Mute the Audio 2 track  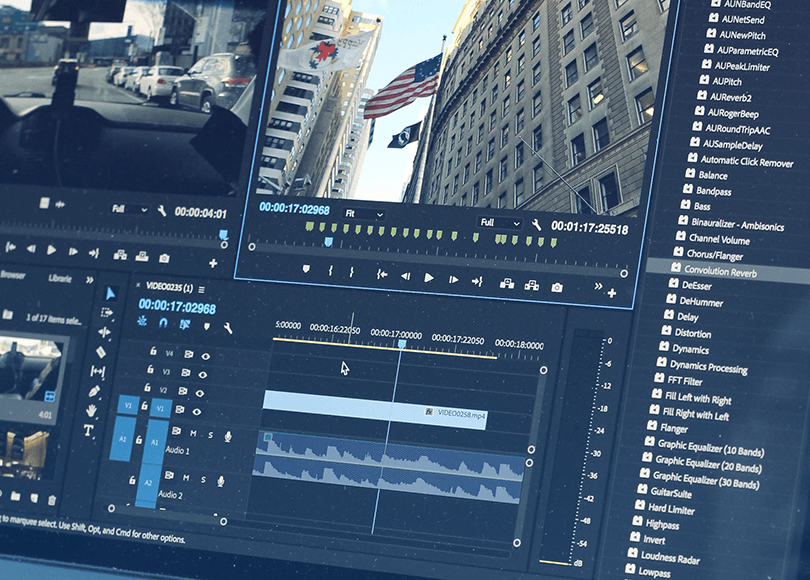(186, 478)
